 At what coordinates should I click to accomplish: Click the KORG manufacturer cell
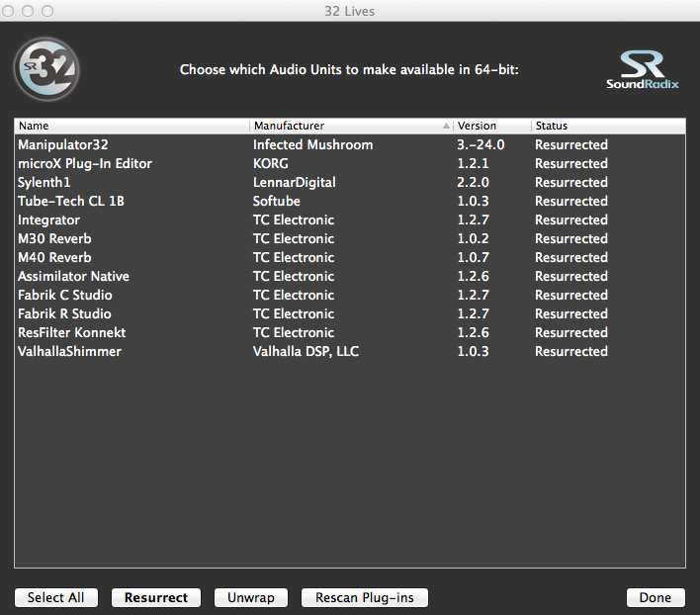pyautogui.click(x=271, y=163)
